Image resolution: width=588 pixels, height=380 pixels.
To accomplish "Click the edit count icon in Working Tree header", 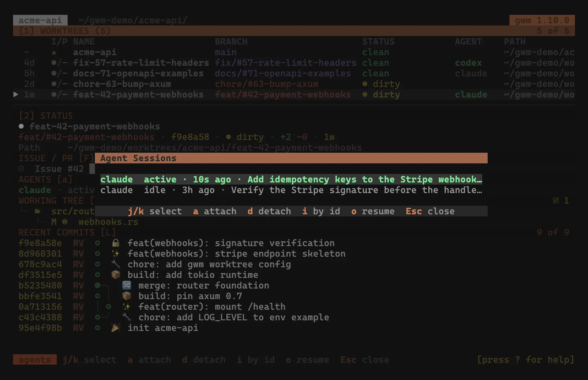I will point(556,201).
